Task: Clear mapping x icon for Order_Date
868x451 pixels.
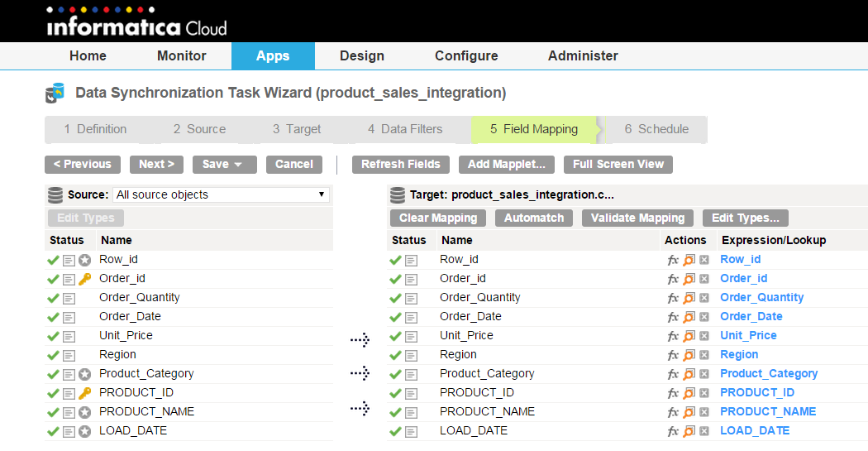Action: (704, 317)
